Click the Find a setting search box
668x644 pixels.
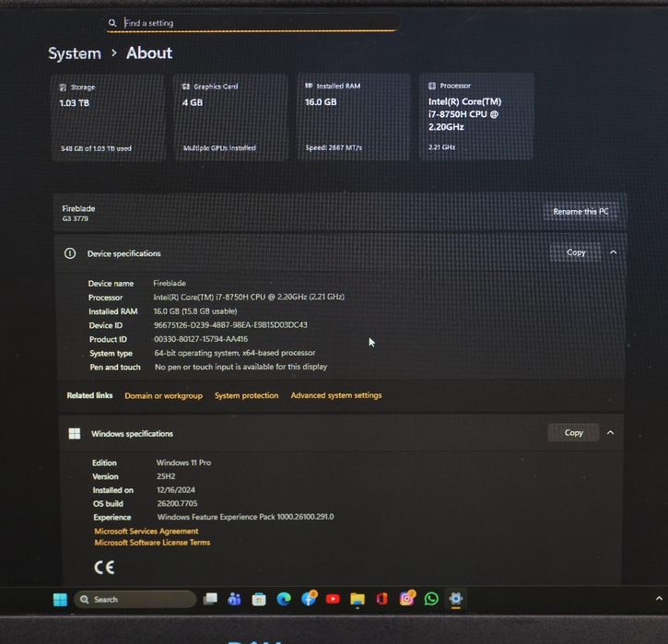click(252, 23)
